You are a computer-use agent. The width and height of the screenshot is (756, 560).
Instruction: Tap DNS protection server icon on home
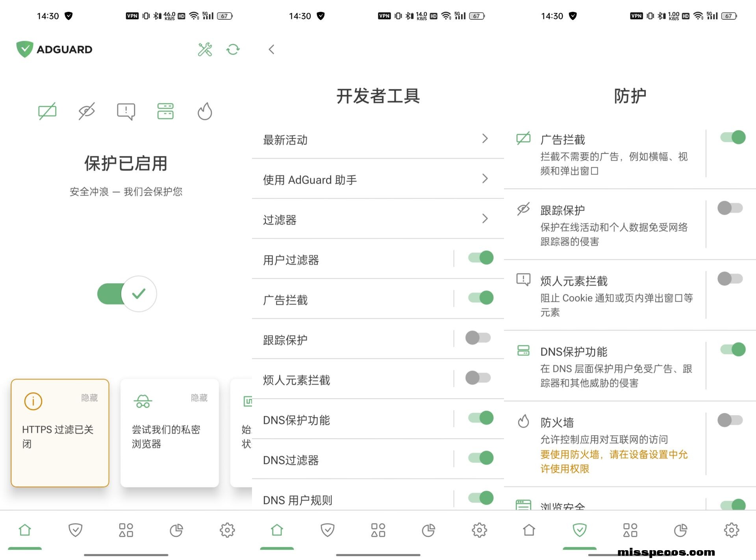coord(165,111)
